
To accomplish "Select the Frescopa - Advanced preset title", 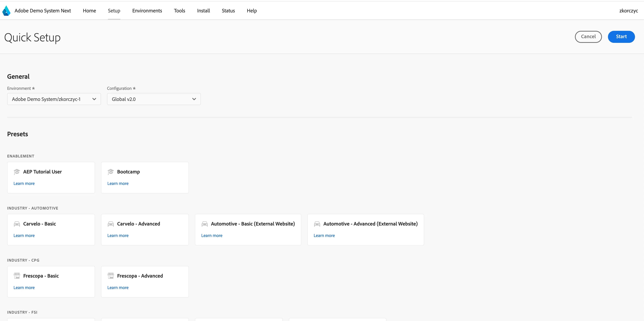I will click(x=140, y=276).
